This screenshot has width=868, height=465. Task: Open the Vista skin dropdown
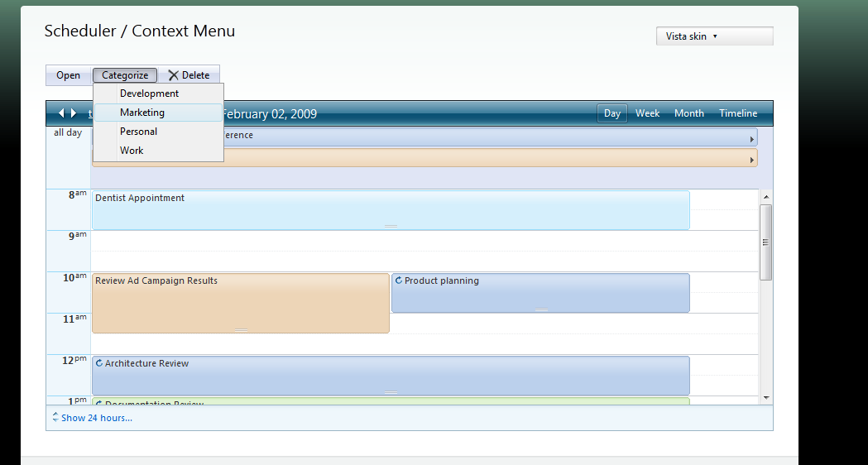click(715, 36)
